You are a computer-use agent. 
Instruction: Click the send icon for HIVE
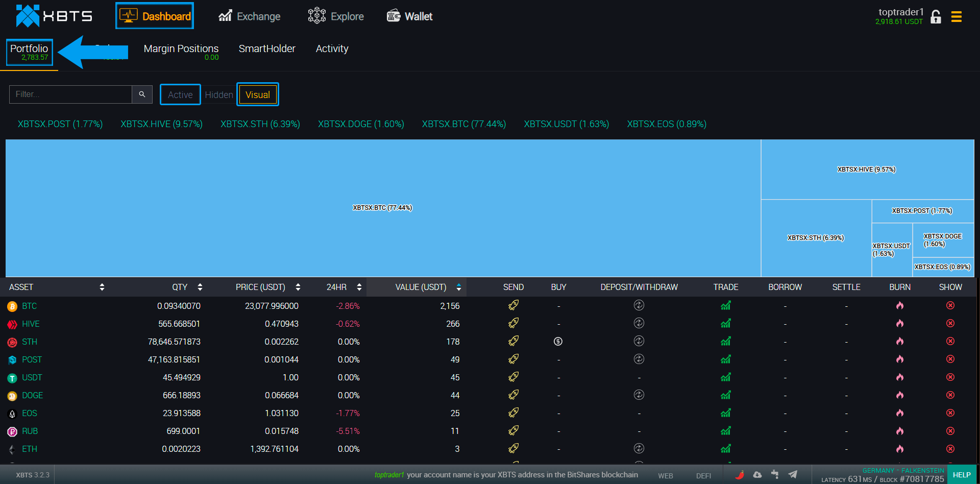pyautogui.click(x=513, y=323)
